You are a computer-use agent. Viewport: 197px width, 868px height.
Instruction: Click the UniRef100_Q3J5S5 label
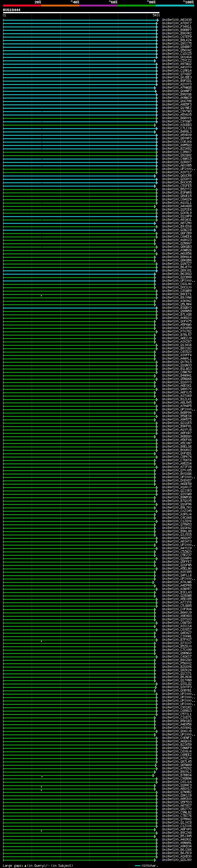pos(177,535)
